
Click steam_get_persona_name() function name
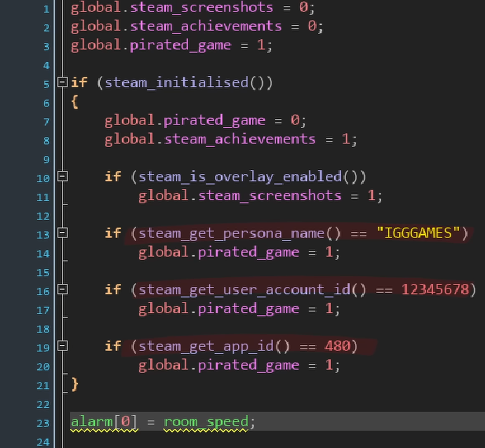pos(231,233)
